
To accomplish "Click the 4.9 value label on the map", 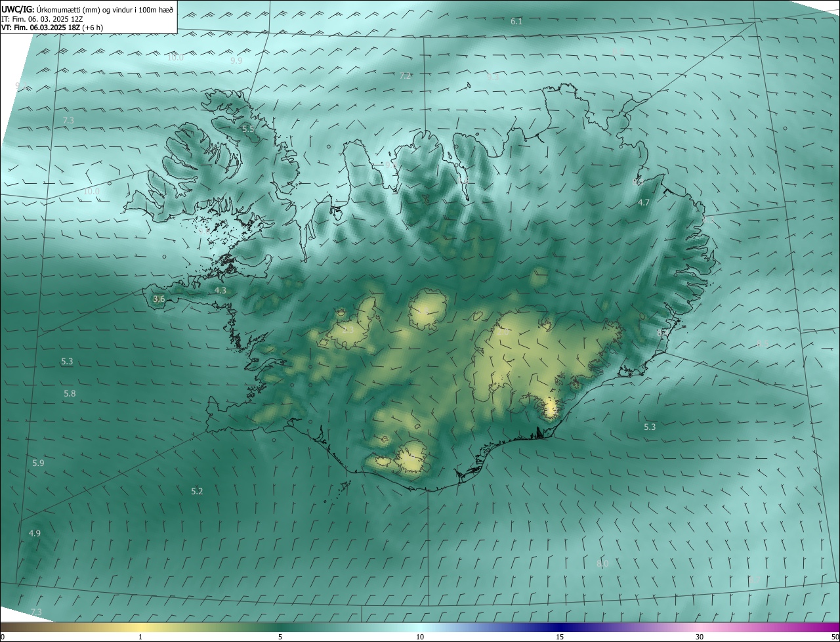I will [35, 534].
